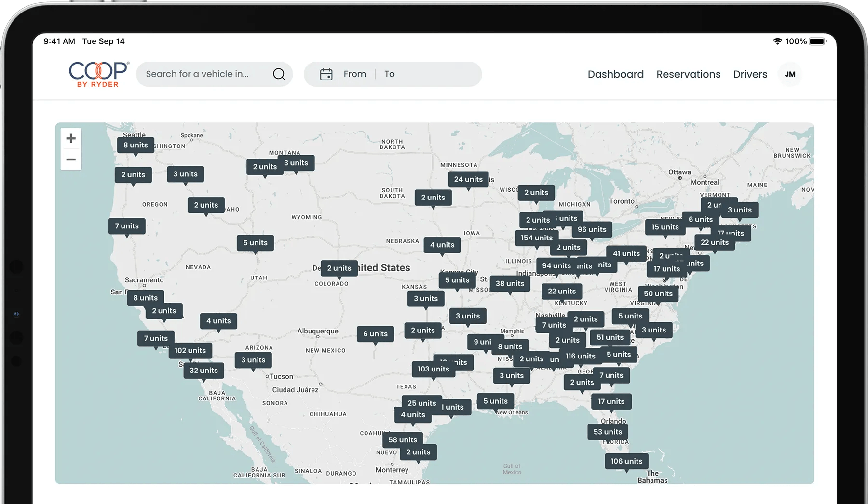Set the To date field
This screenshot has width=868, height=504.
390,74
